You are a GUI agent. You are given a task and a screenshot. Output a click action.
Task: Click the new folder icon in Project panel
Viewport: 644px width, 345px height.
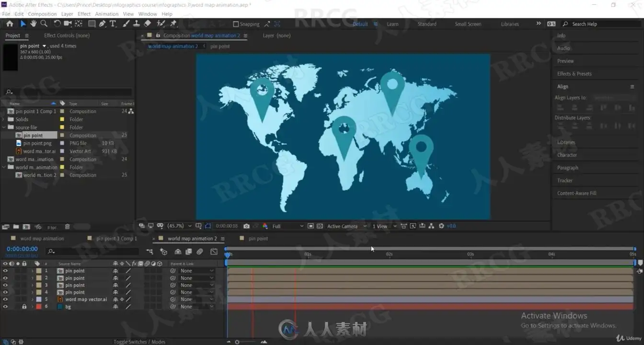[16, 227]
